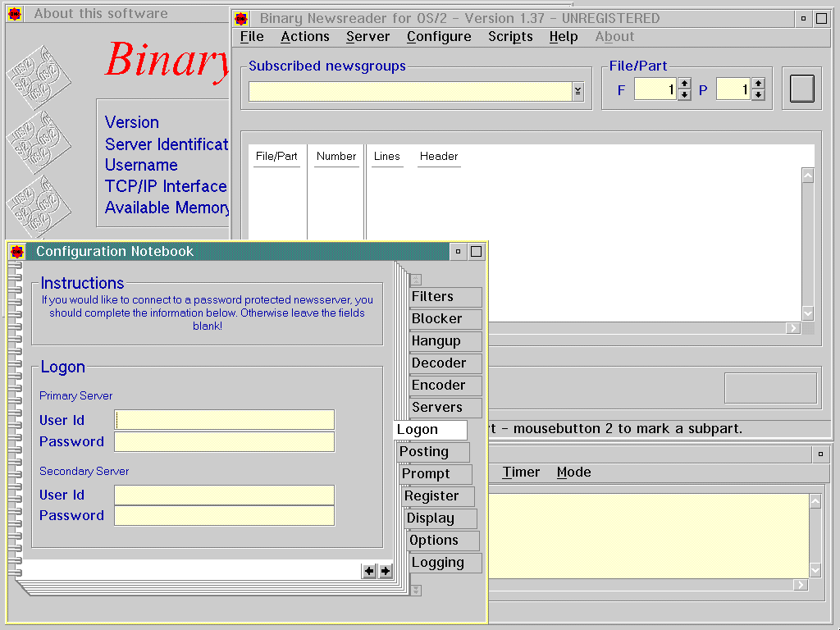Click Primary Server User Id field
This screenshot has height=630, width=840.
click(x=225, y=420)
